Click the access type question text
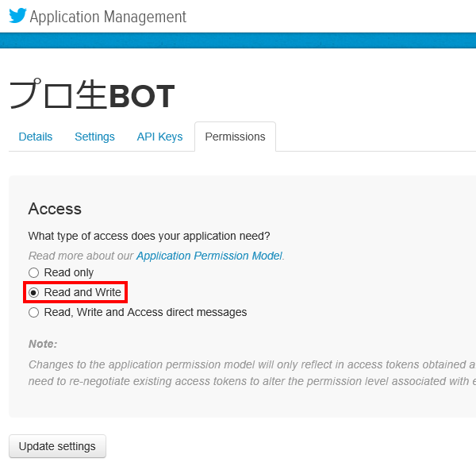Screen dimensions: 476x470 (x=149, y=236)
